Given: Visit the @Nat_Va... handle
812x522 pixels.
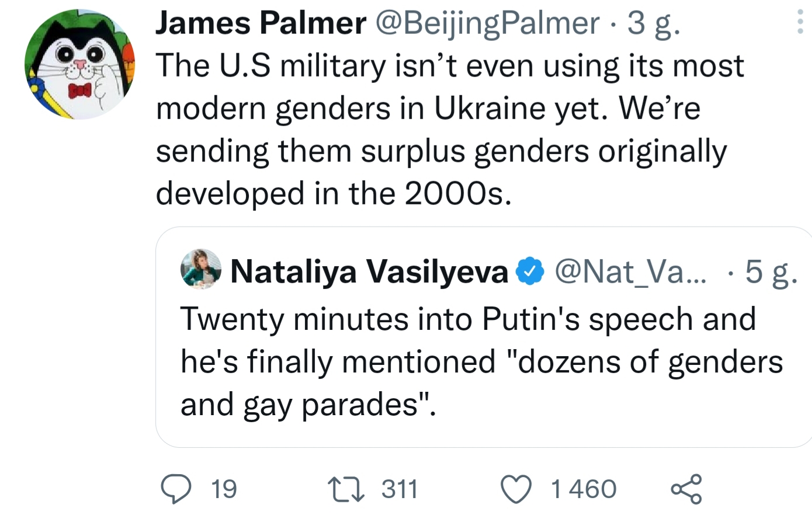Looking at the screenshot, I should (x=630, y=270).
